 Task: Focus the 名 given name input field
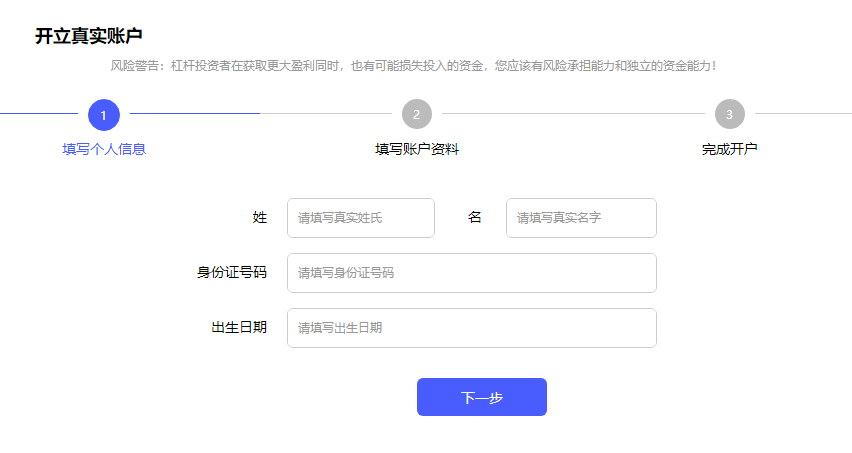[x=581, y=218]
